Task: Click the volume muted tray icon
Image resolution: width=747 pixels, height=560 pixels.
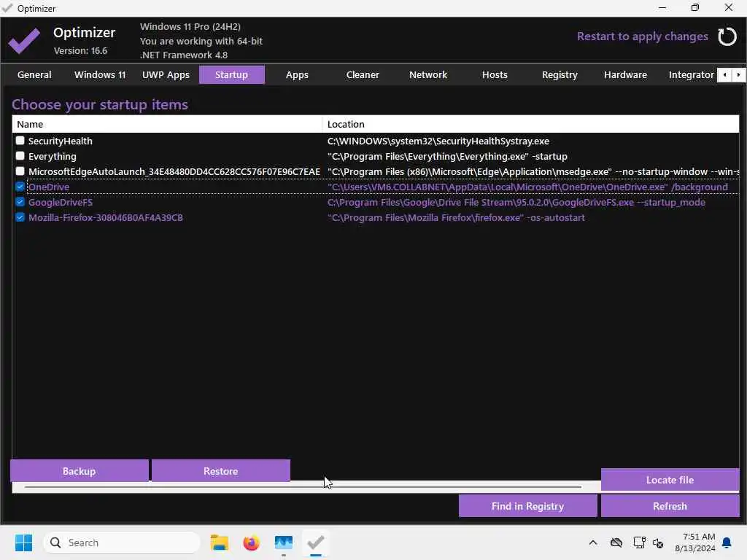Action: click(x=659, y=542)
